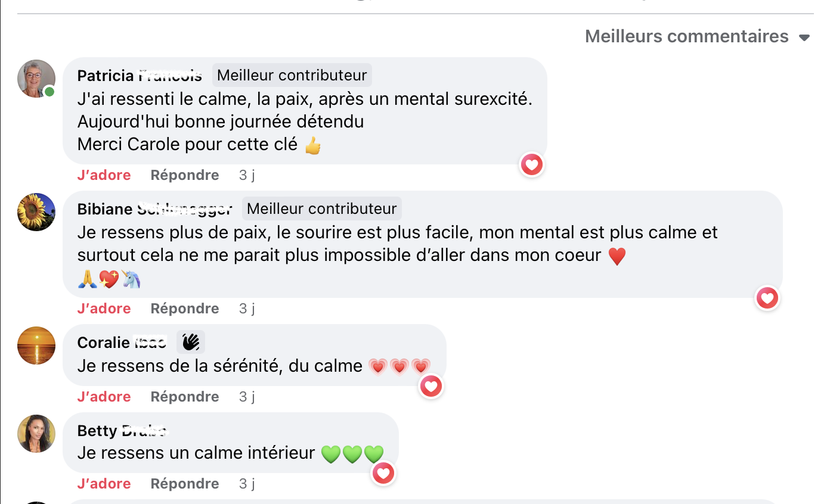This screenshot has height=504, width=830.
Task: Click Patricia's profile picture
Action: click(36, 79)
